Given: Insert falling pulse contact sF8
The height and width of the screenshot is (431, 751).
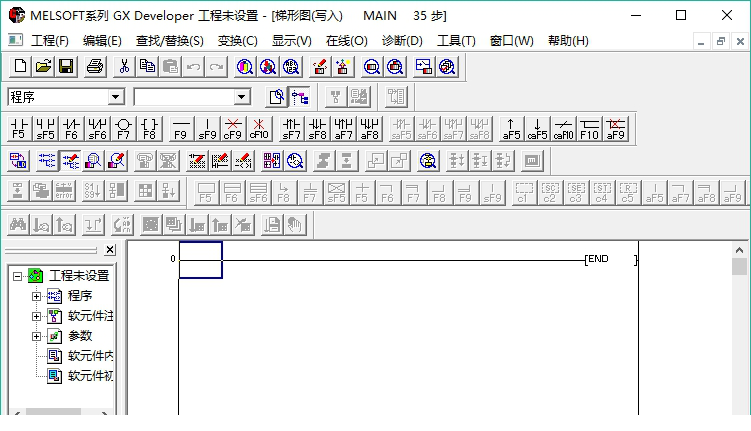Looking at the screenshot, I should point(317,129).
